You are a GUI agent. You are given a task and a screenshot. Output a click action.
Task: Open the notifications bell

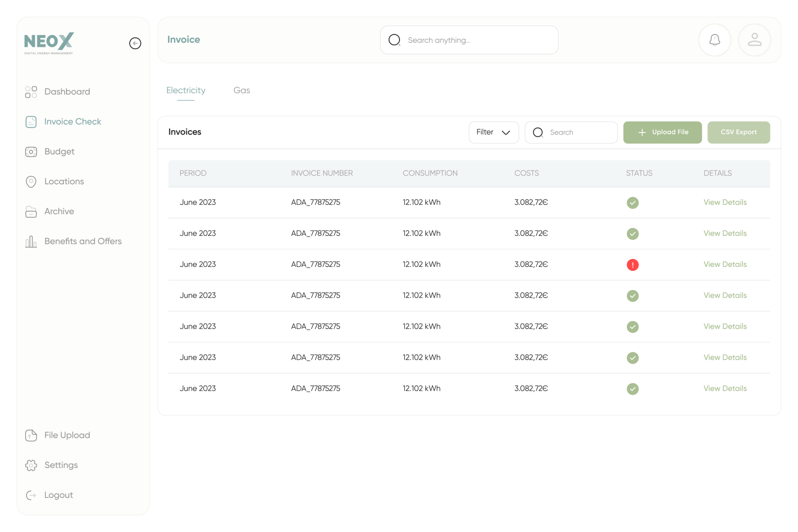point(714,40)
